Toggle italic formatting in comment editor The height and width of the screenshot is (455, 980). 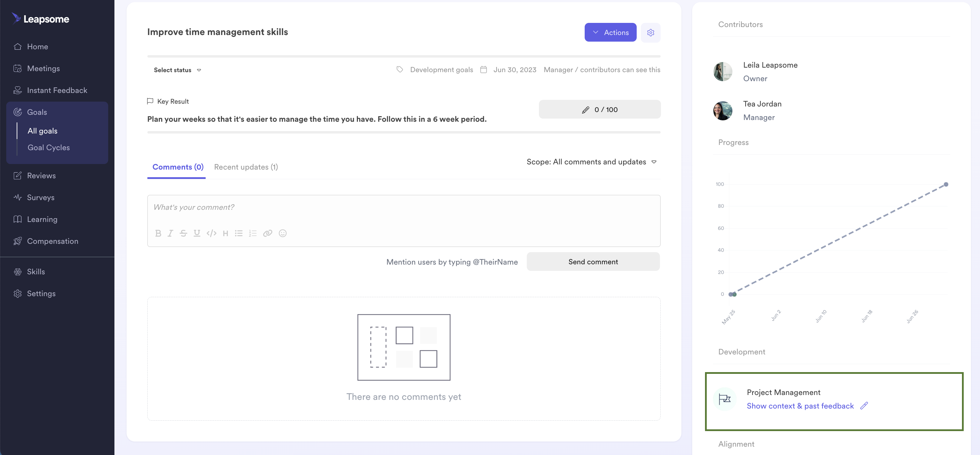(170, 233)
